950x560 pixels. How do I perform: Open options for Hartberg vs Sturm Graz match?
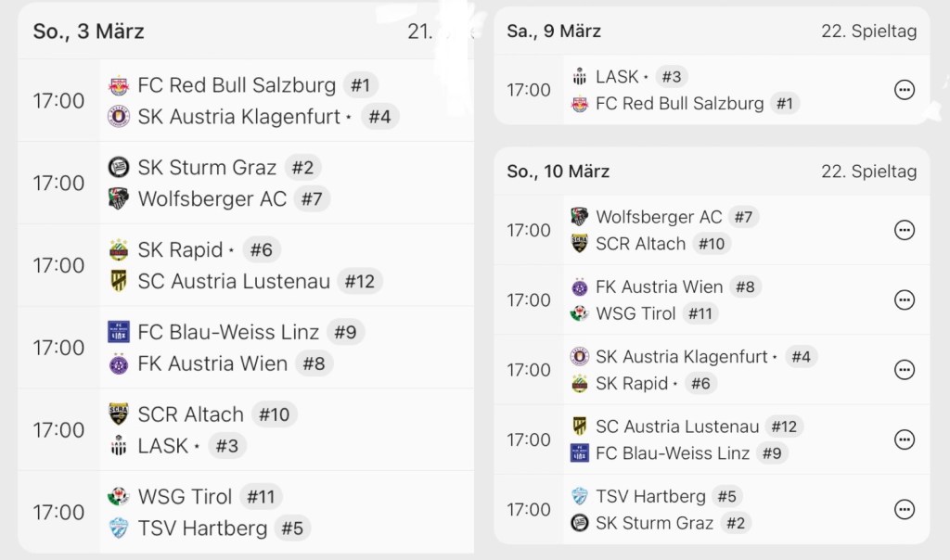coord(904,509)
